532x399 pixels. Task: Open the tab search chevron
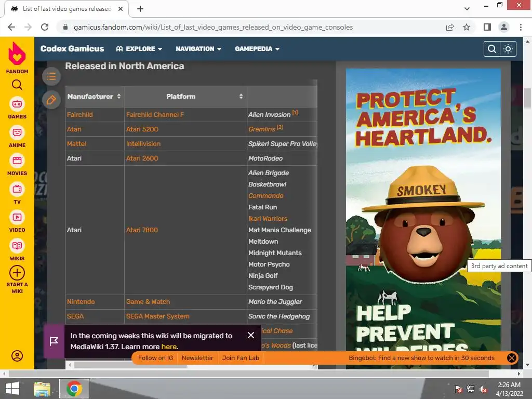pyautogui.click(x=467, y=9)
